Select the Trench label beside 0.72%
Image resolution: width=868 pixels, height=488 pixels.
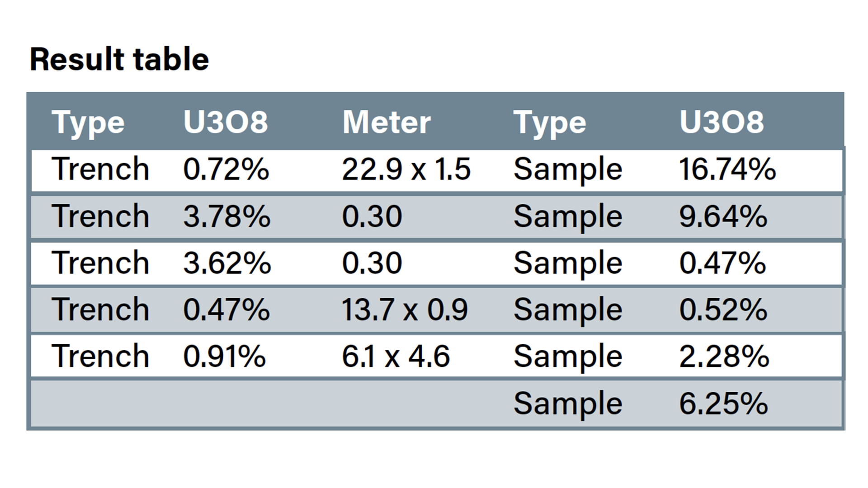tap(100, 169)
